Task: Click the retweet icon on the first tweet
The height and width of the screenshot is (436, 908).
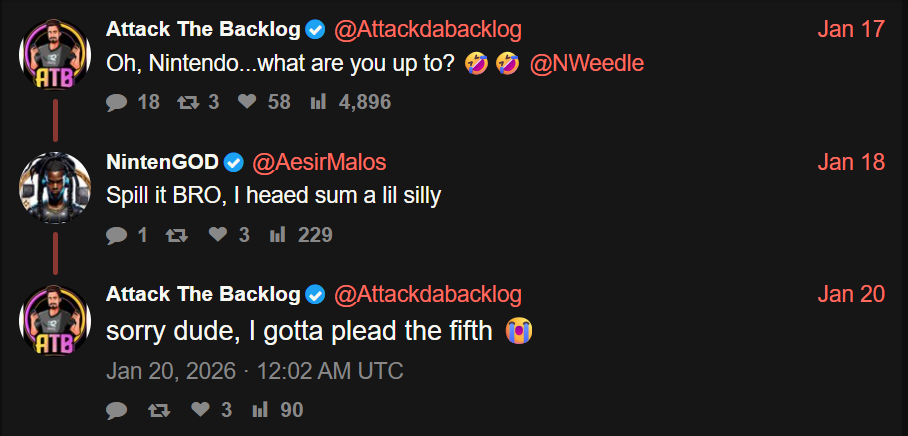Action: [185, 102]
